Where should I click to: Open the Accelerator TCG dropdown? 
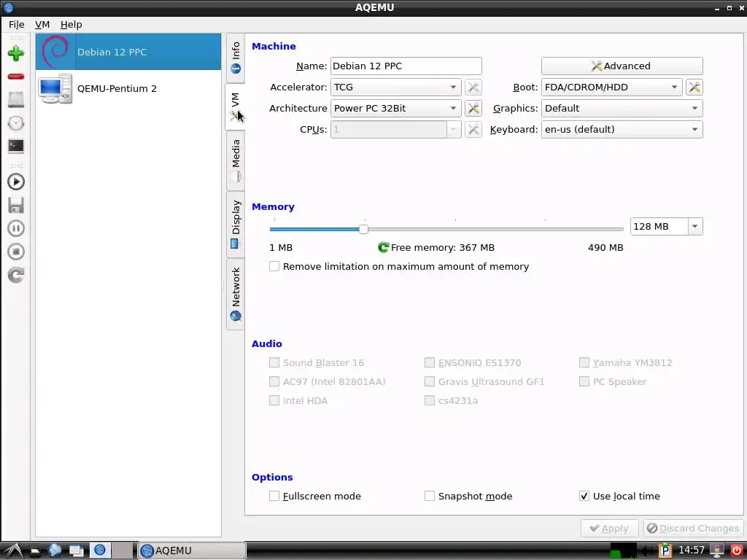(x=396, y=87)
